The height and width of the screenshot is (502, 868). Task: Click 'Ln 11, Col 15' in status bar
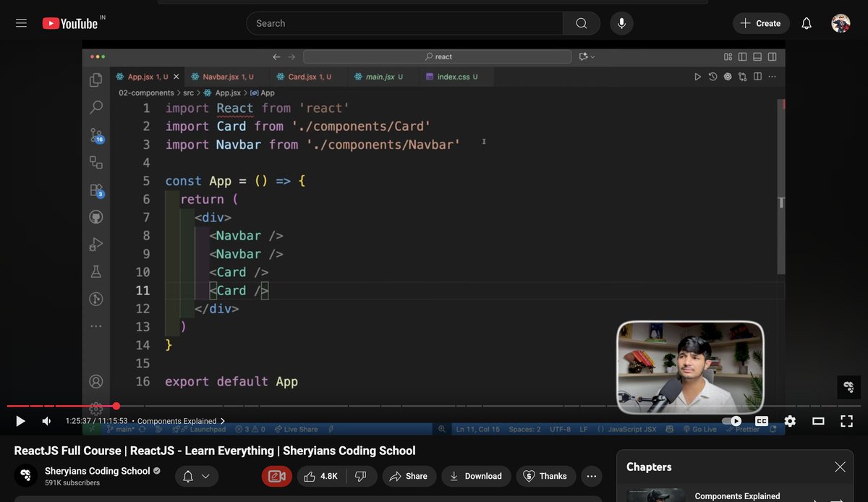(x=477, y=429)
